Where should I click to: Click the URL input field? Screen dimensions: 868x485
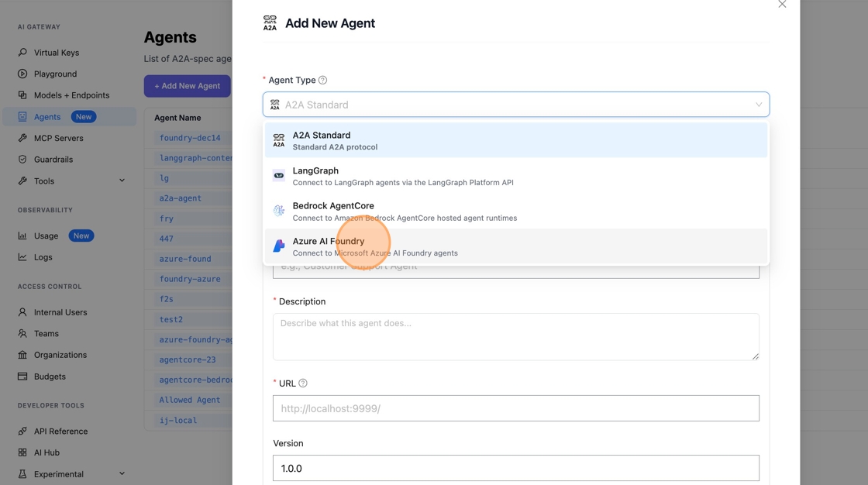pyautogui.click(x=516, y=408)
